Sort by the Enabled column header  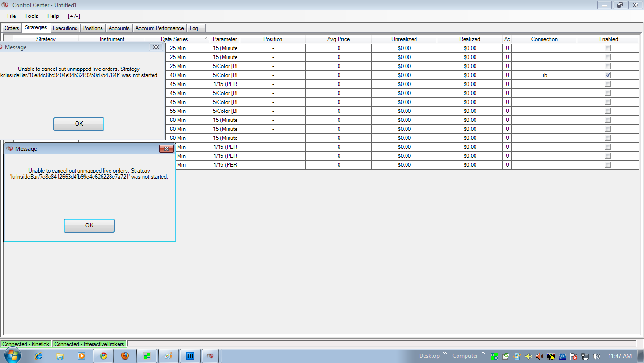[x=608, y=39]
